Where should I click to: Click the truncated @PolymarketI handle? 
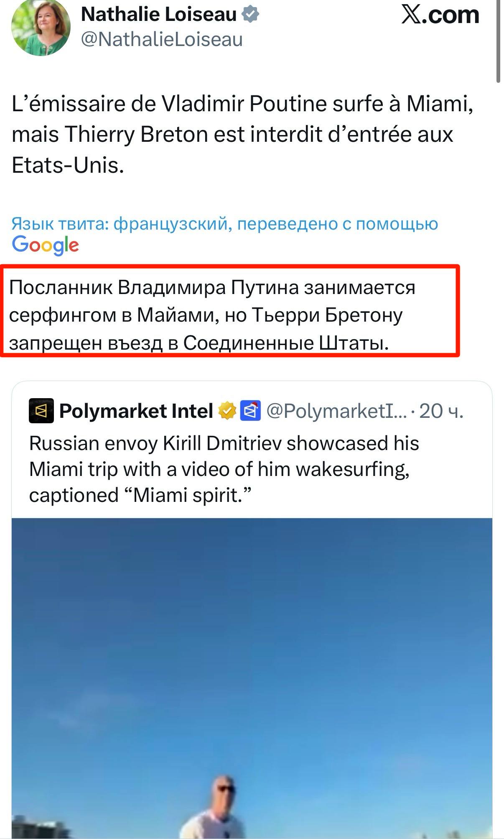click(336, 411)
